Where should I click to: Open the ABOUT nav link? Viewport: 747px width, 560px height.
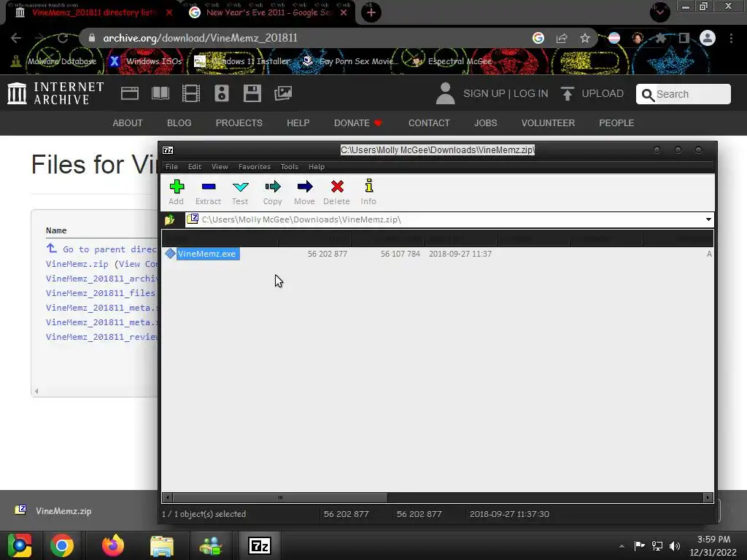[128, 122]
